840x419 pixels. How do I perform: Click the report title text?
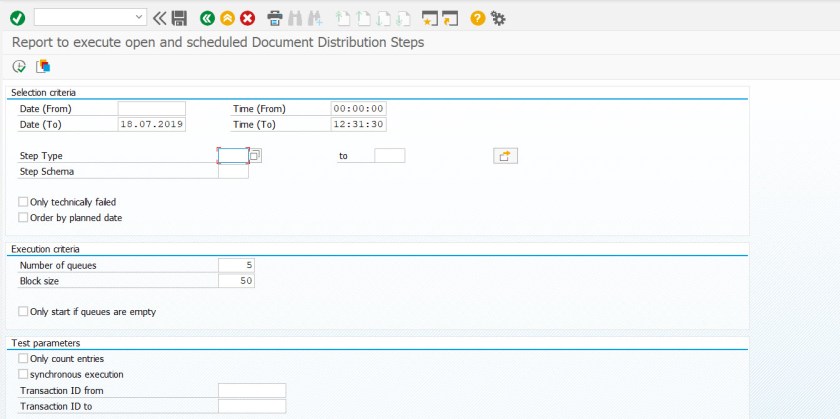click(x=218, y=42)
